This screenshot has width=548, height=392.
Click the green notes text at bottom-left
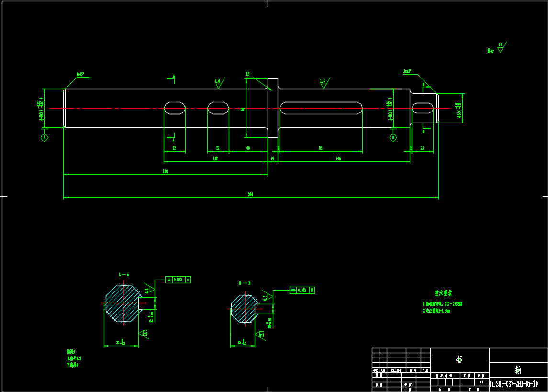click(74, 358)
